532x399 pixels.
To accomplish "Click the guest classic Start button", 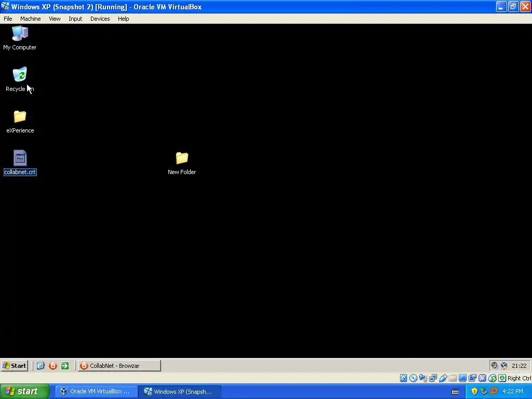I will pyautogui.click(x=14, y=366).
